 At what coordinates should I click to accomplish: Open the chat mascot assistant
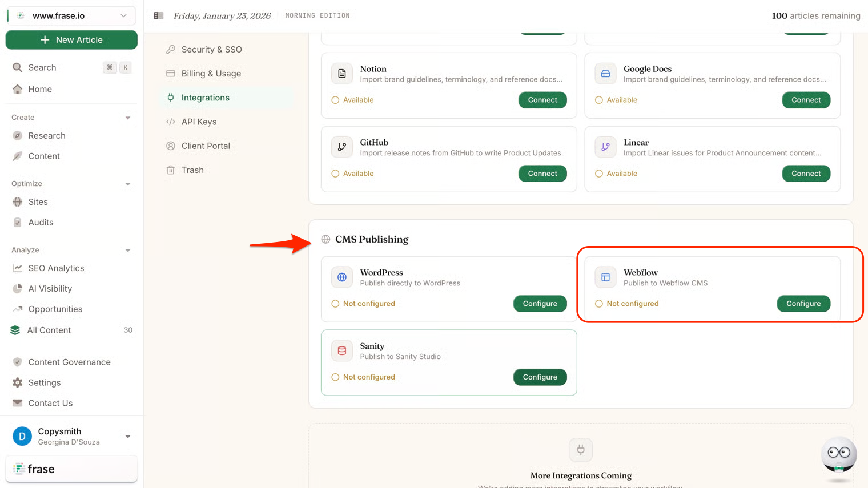click(x=838, y=455)
